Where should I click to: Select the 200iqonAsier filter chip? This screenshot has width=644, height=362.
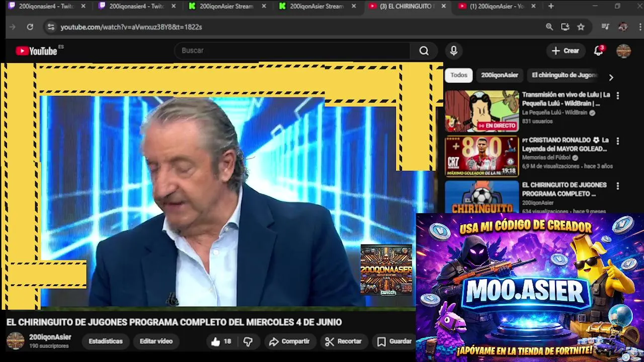[500, 75]
